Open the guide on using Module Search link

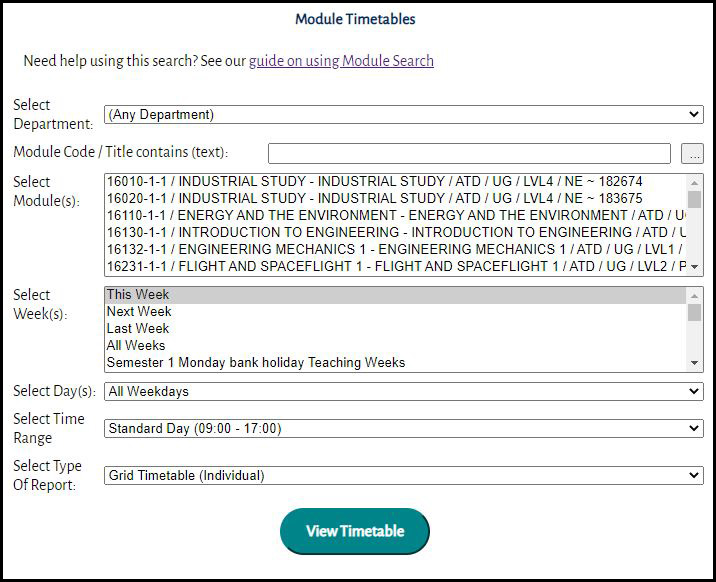(341, 61)
